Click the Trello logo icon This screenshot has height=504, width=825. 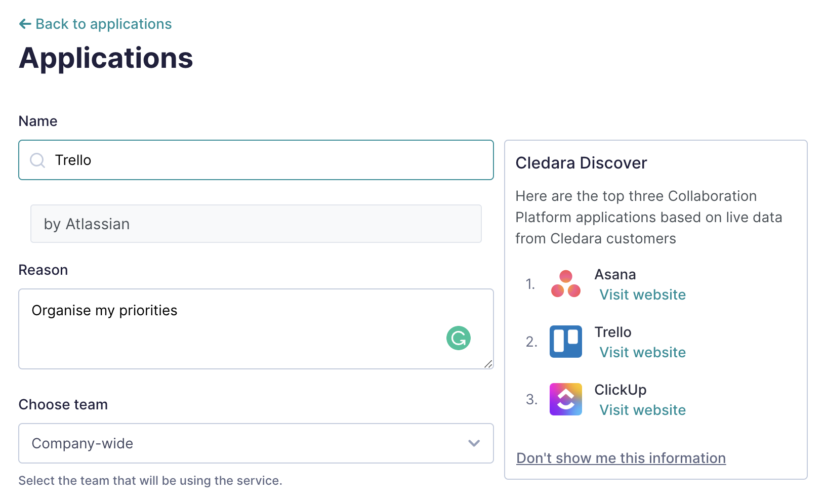pos(565,342)
